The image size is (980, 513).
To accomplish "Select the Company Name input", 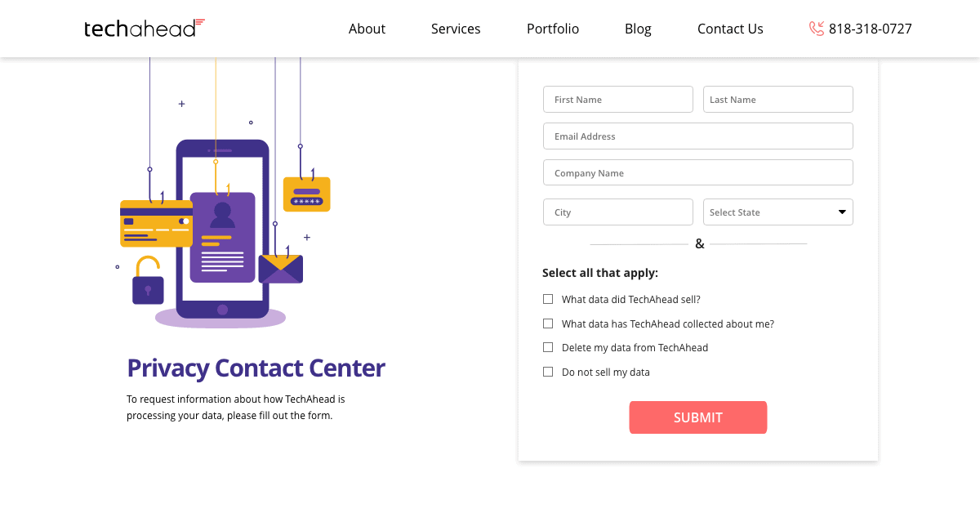I will (697, 172).
